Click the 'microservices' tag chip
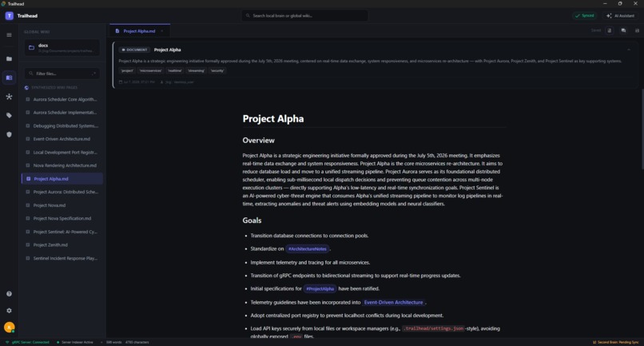The height and width of the screenshot is (346, 644). click(x=150, y=70)
